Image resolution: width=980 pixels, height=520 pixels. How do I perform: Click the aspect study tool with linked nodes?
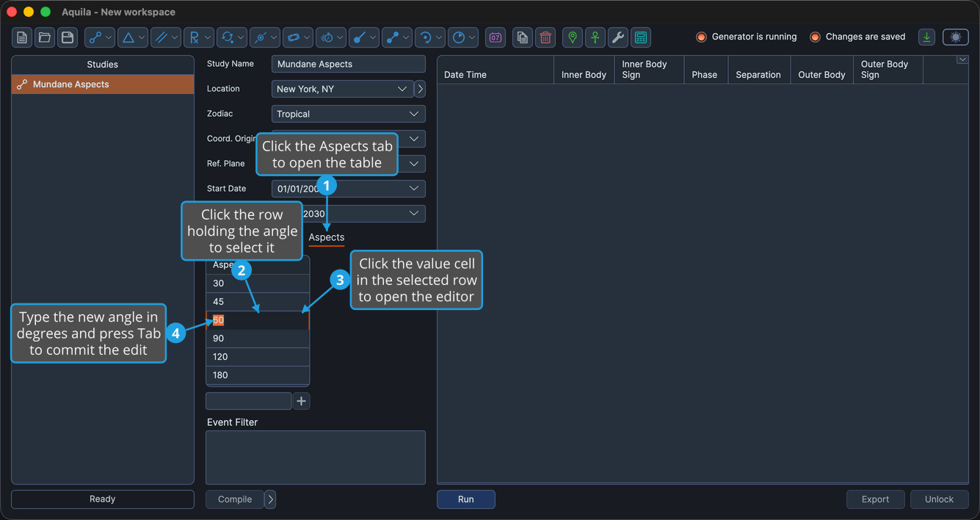point(95,37)
